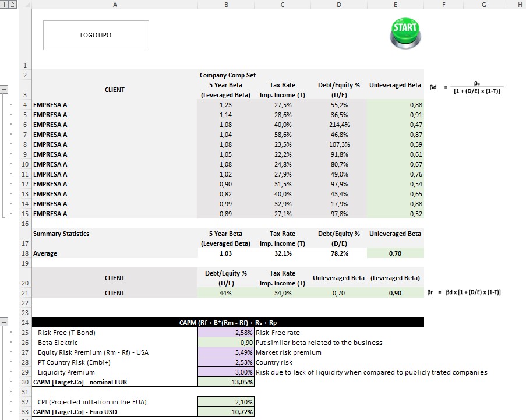This screenshot has width=526, height=420.
Task: Select the Liquidity Premium cell 3,00%
Action: point(226,372)
